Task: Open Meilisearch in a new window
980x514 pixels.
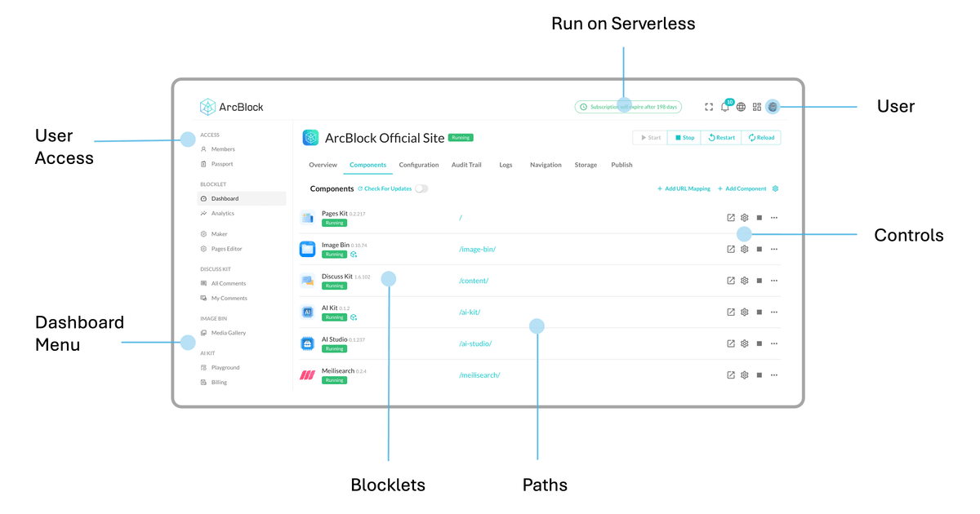Action: coord(731,375)
